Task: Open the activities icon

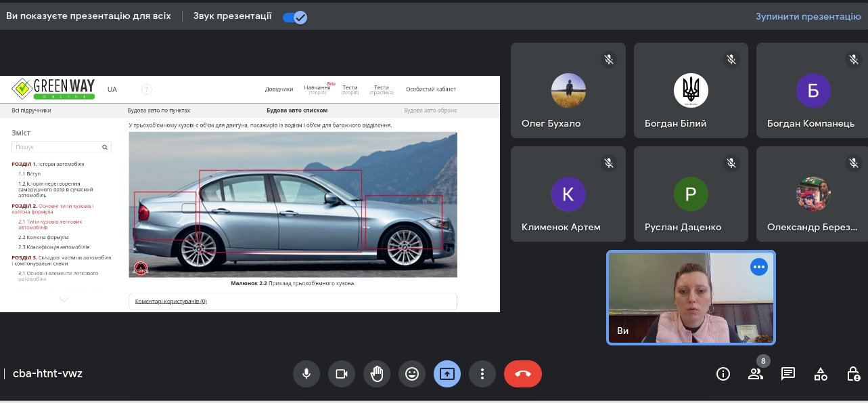Action: pos(821,374)
